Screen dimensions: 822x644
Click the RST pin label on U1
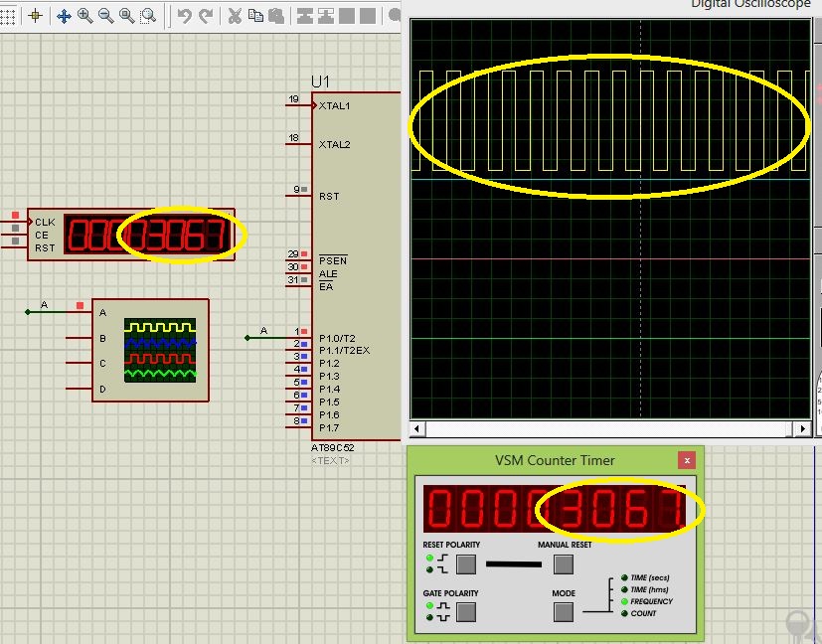(329, 197)
